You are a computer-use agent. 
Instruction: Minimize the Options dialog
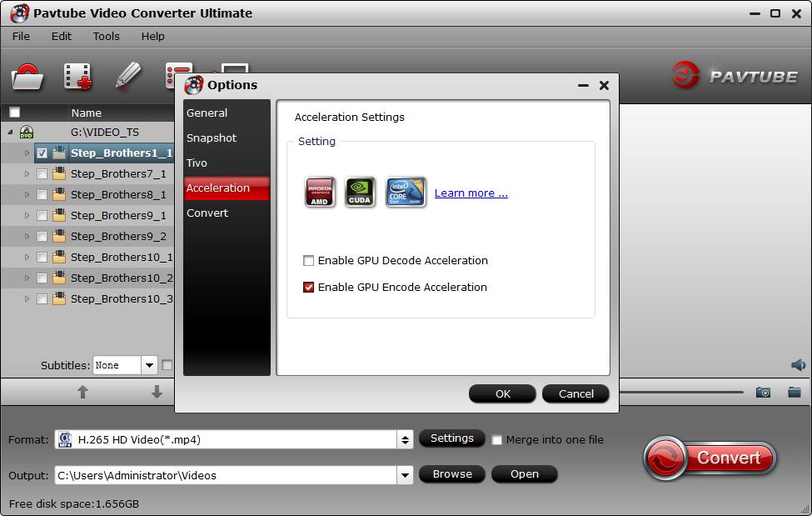tap(583, 85)
